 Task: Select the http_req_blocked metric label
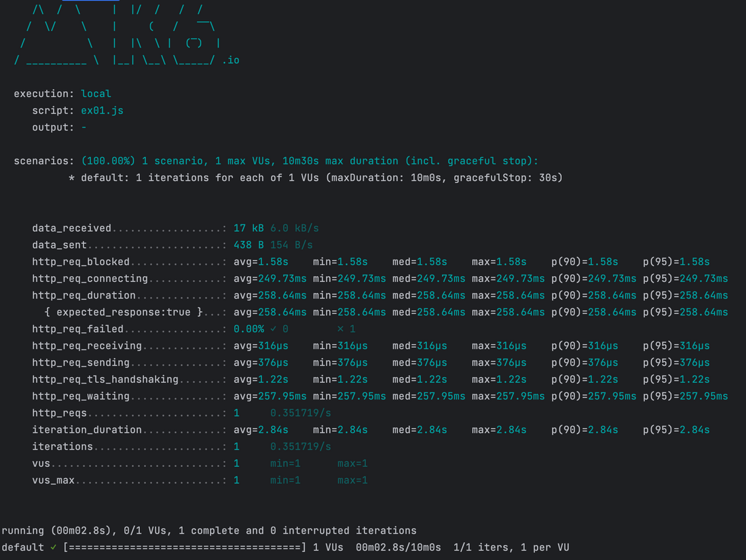[81, 262]
